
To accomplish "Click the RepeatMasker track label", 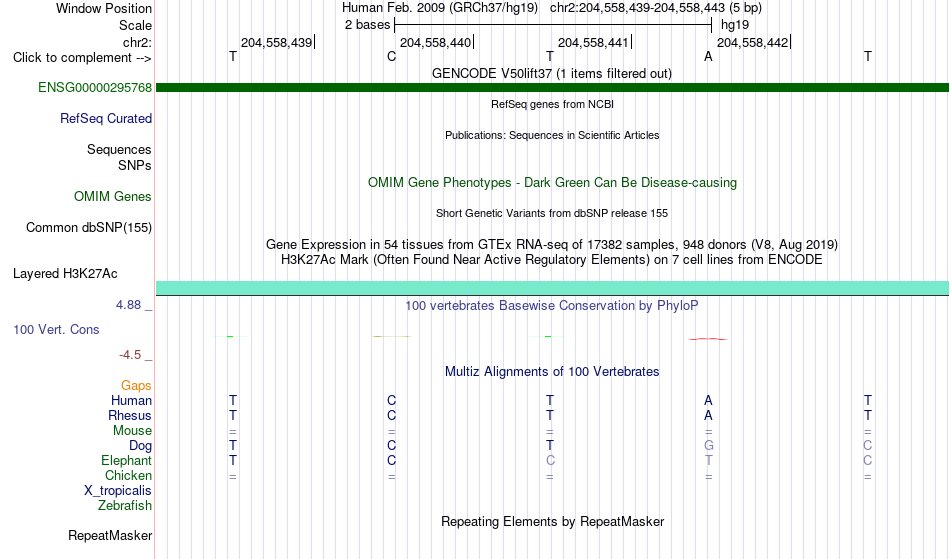I will coord(110,536).
